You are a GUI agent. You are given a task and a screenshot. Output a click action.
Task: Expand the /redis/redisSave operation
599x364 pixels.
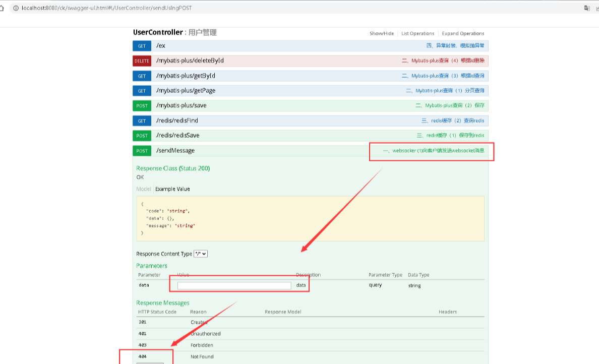(177, 136)
